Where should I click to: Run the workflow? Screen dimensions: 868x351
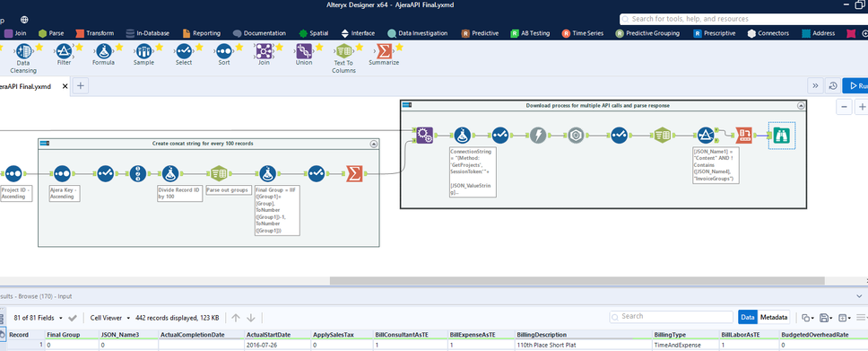[x=855, y=86]
